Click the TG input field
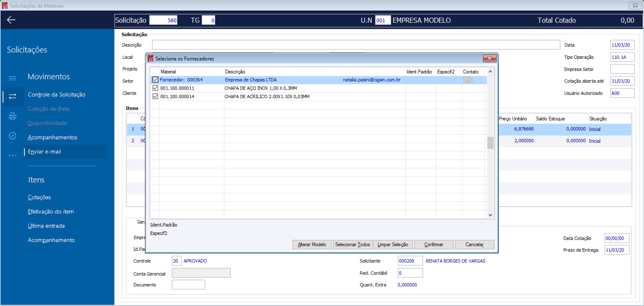 pos(208,20)
